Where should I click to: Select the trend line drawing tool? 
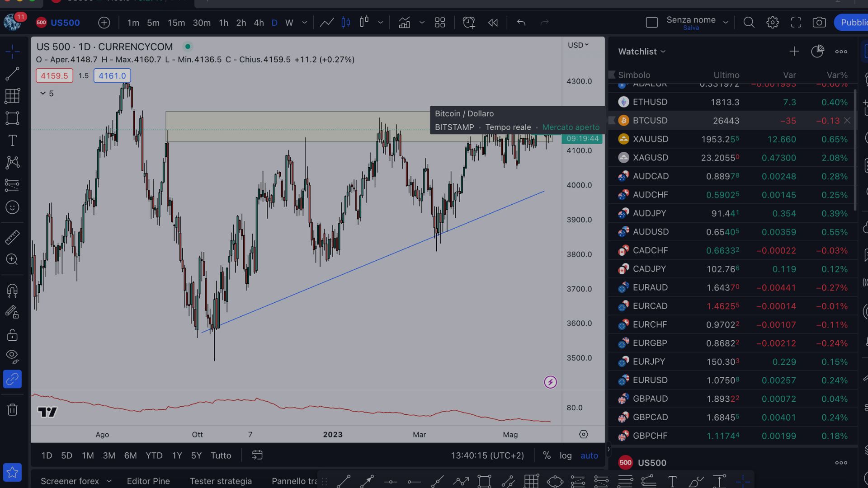12,74
